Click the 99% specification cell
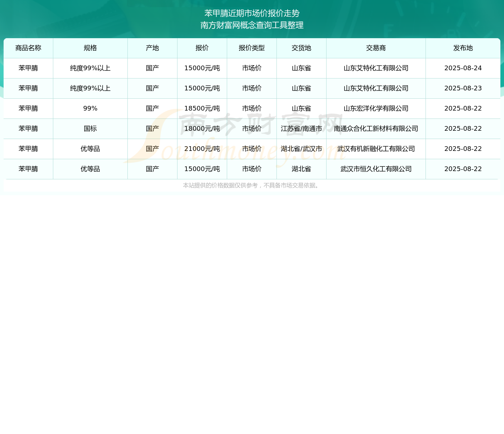The height and width of the screenshot is (434, 504). (90, 108)
